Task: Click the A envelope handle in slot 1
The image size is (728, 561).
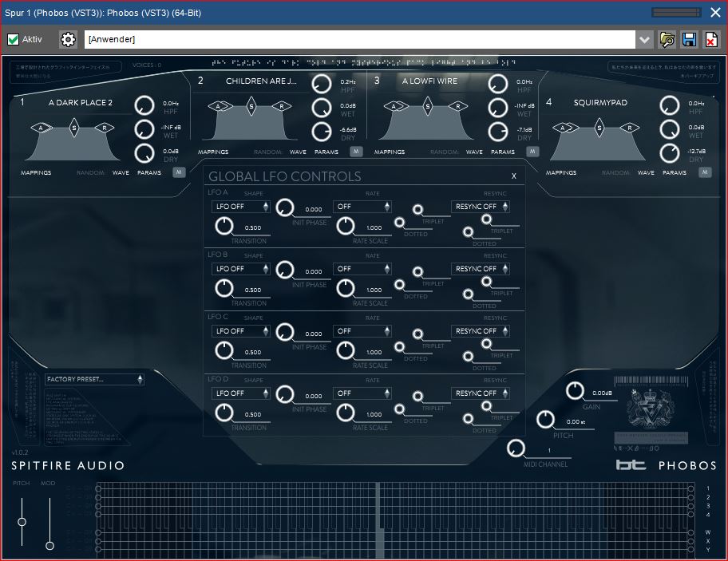Action: click(41, 128)
